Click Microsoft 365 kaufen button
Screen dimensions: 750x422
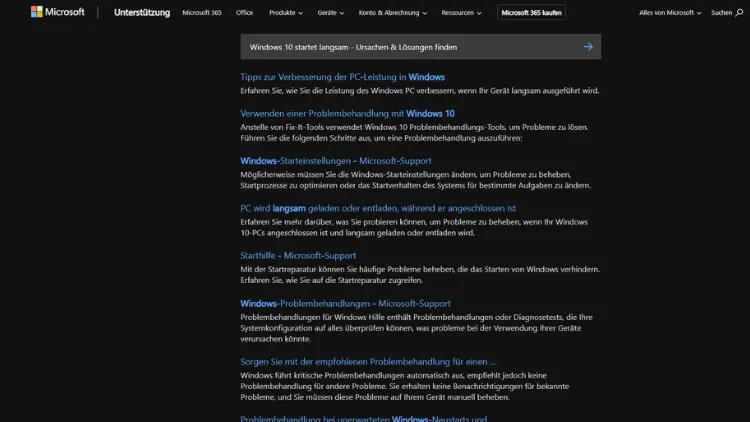pos(531,12)
